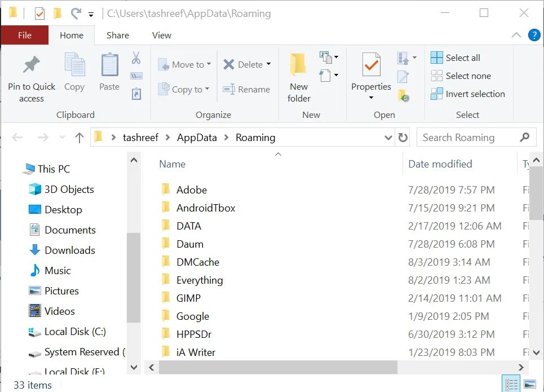The height and width of the screenshot is (392, 544).
Task: Click the Rename button
Action: click(x=246, y=89)
